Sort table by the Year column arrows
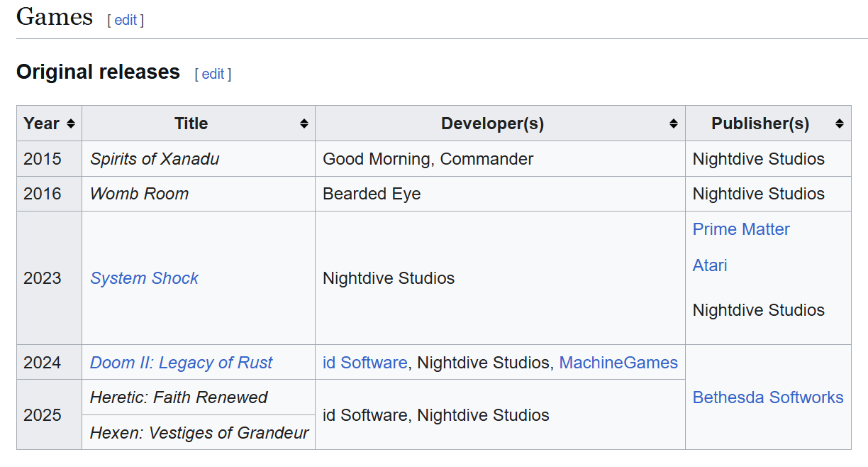The image size is (868, 467). (x=70, y=123)
